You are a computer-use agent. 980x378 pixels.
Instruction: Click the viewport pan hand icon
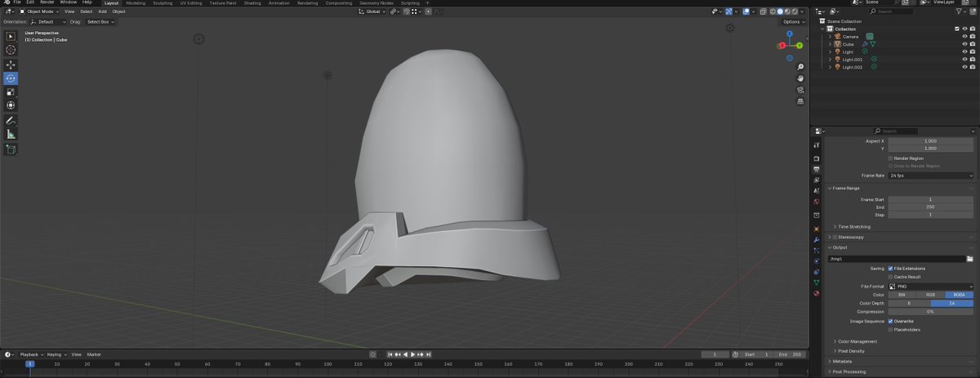[801, 78]
